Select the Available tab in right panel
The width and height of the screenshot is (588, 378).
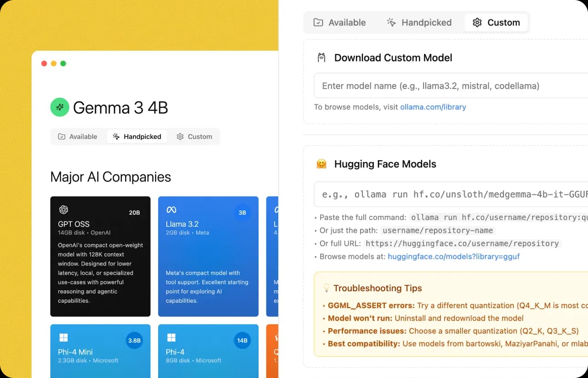(339, 22)
